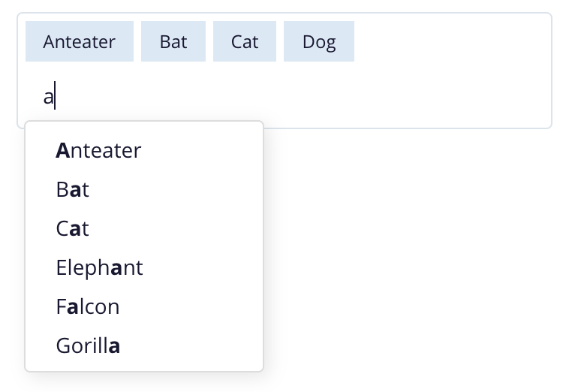Choose Falcon in the dropdown list
Screen dimensions: 566x392
pos(87,307)
